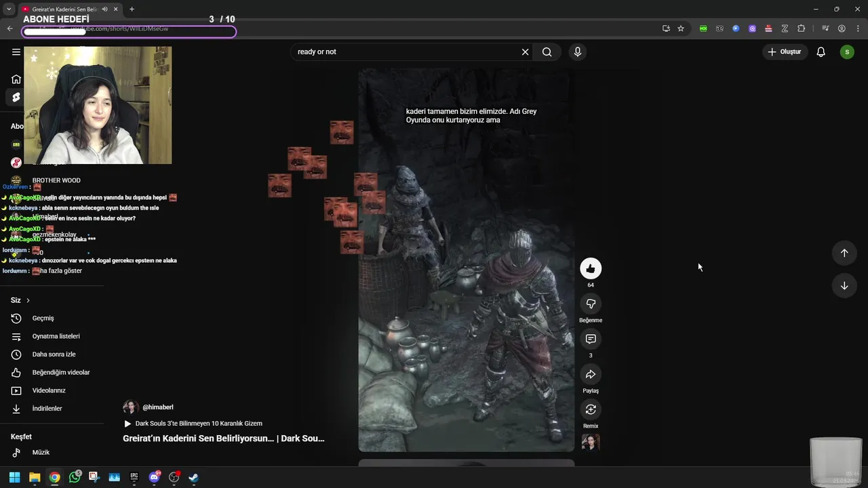Screen dimensions: 868x488
Task: Click install app icon in address bar
Action: pyautogui.click(x=666, y=28)
